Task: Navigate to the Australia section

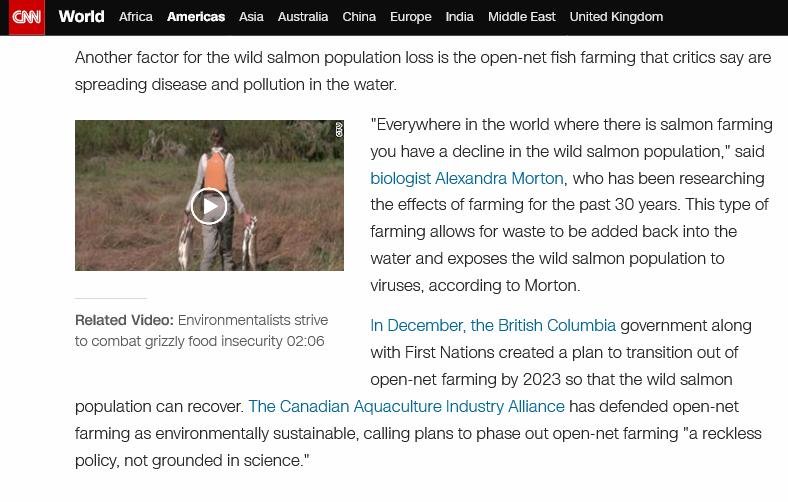Action: [x=303, y=17]
